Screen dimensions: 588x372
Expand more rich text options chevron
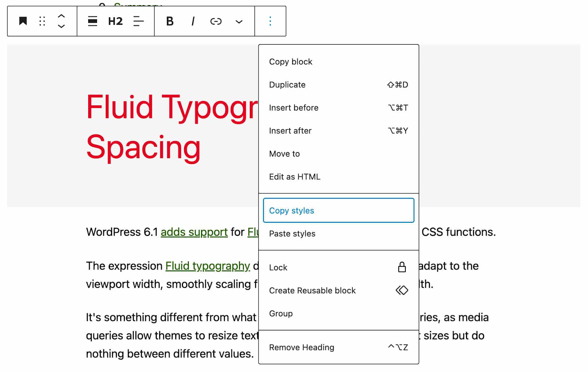click(239, 22)
